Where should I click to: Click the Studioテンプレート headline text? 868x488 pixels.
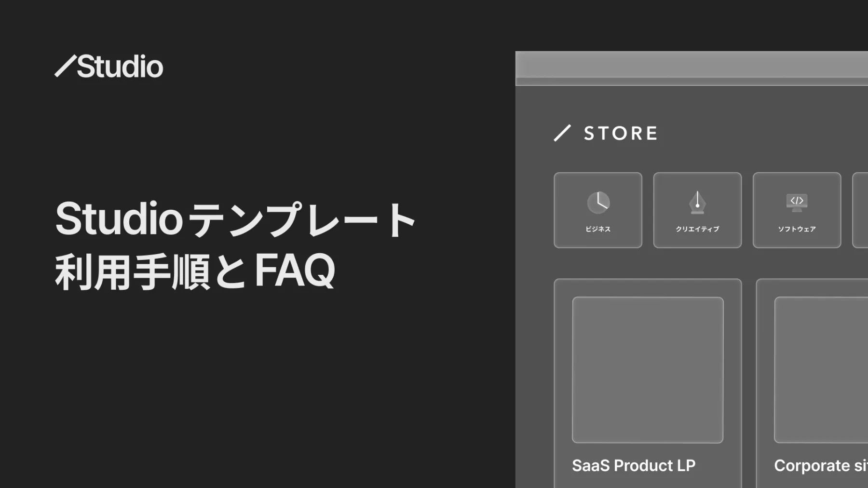tap(236, 219)
